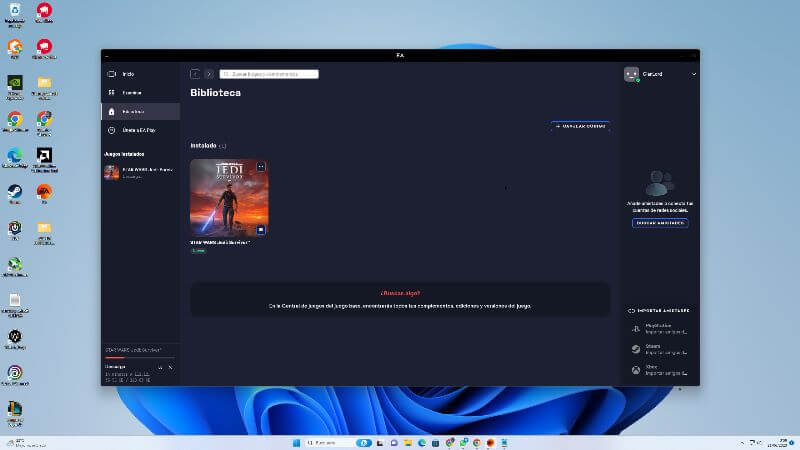Image resolution: width=800 pixels, height=450 pixels.
Task: Import friends from Xbox
Action: 660,370
